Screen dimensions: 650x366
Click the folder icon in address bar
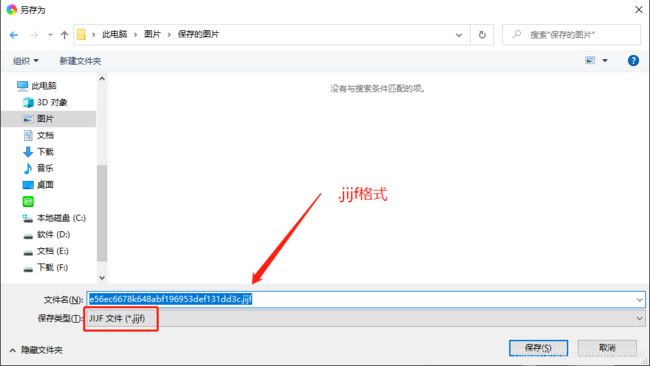(82, 34)
